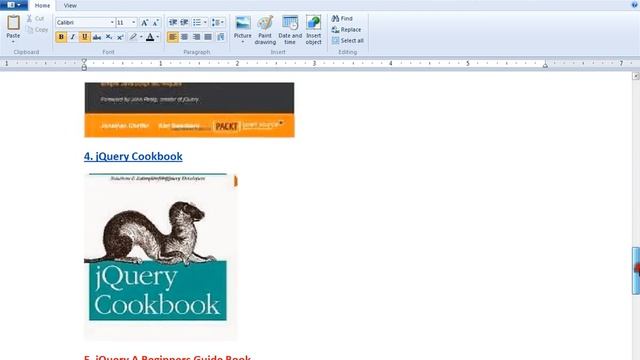Increase the paragraph indent
The width and height of the screenshot is (640, 360).
184,22
